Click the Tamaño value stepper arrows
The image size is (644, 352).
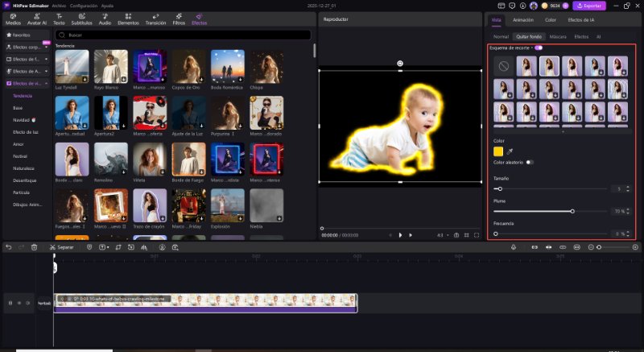[x=628, y=189]
